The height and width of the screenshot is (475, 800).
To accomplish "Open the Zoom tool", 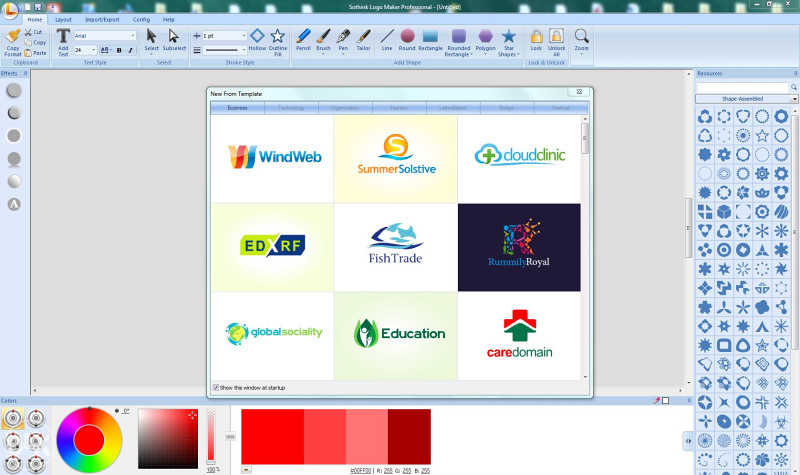I will point(582,41).
